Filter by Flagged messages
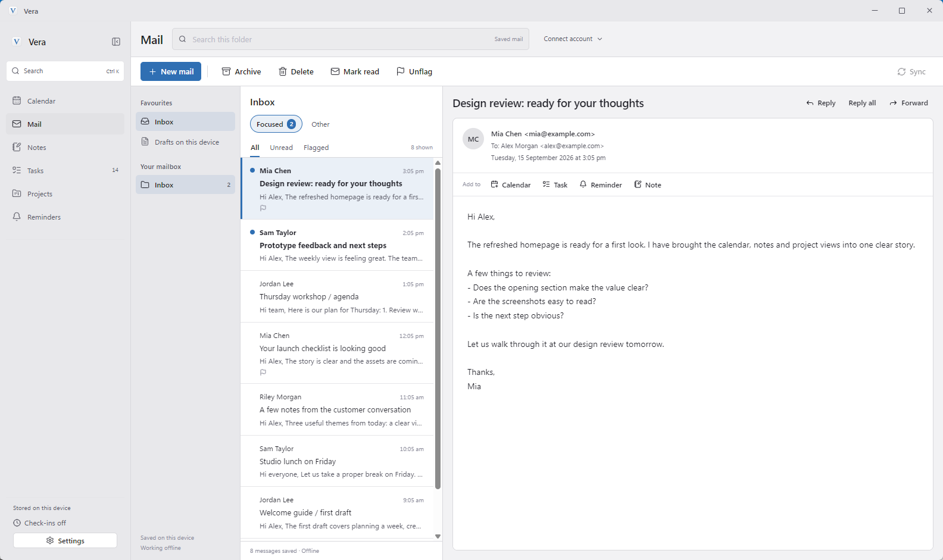Image resolution: width=943 pixels, height=560 pixels. pyautogui.click(x=316, y=148)
